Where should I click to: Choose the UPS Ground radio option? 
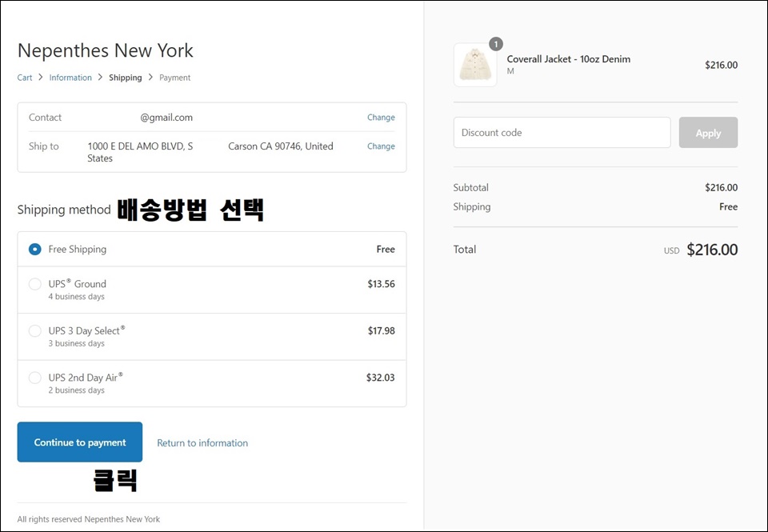coord(34,284)
